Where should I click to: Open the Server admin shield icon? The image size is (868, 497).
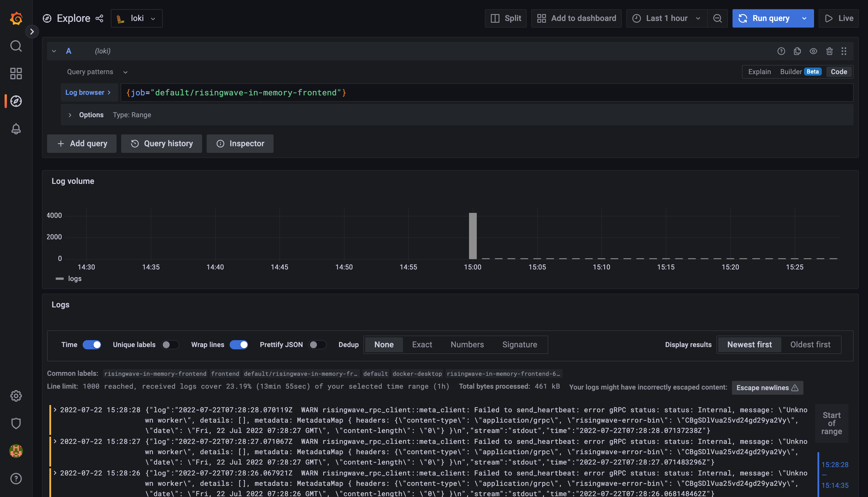pos(16,423)
